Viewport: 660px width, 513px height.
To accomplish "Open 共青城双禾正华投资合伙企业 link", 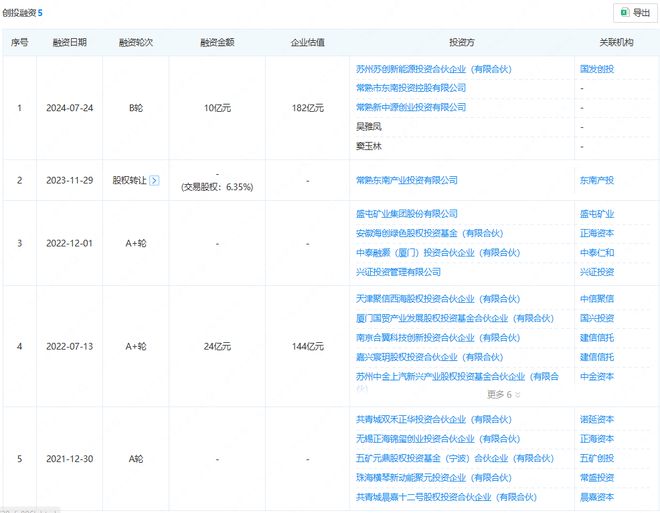I will 434,420.
